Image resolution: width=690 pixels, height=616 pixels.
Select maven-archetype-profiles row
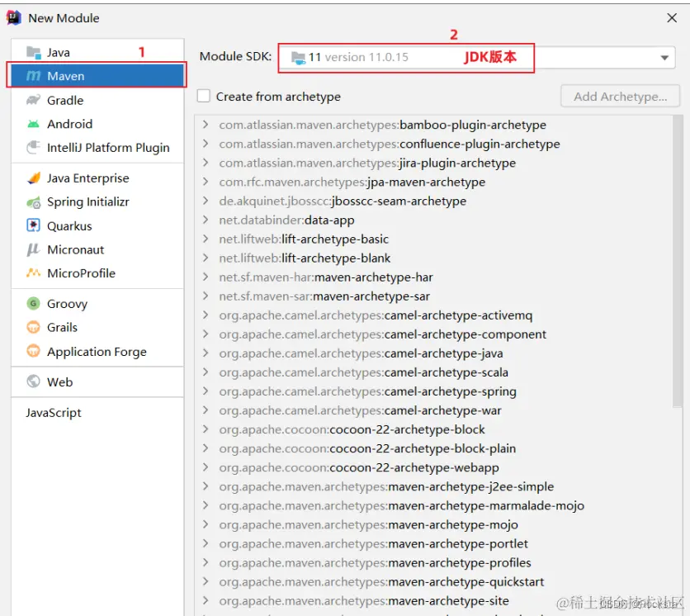(x=433, y=562)
